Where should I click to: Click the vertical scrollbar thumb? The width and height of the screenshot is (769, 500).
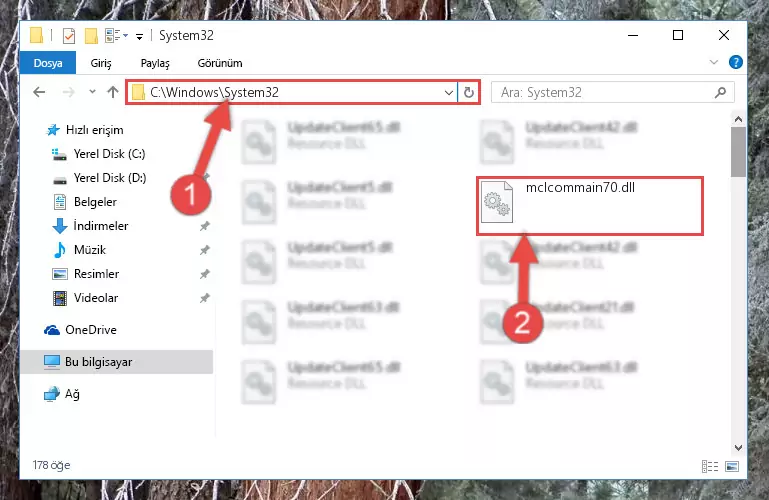tap(738, 151)
